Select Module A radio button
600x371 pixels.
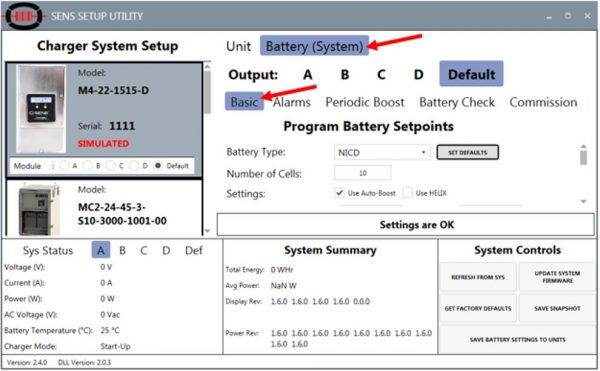(64, 166)
